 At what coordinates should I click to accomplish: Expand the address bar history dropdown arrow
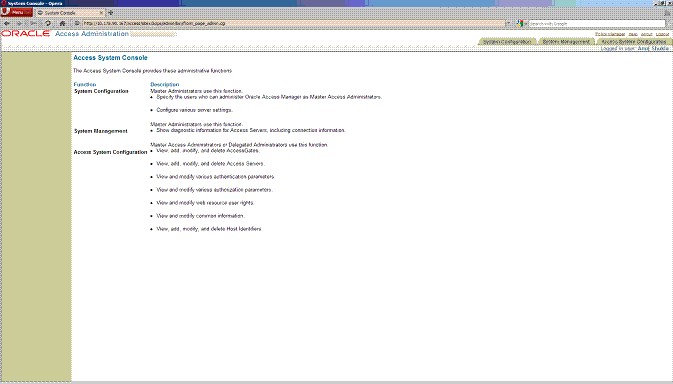pos(509,24)
